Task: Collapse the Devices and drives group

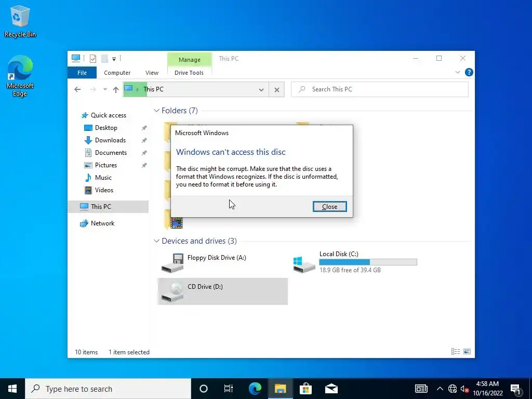Action: point(156,241)
